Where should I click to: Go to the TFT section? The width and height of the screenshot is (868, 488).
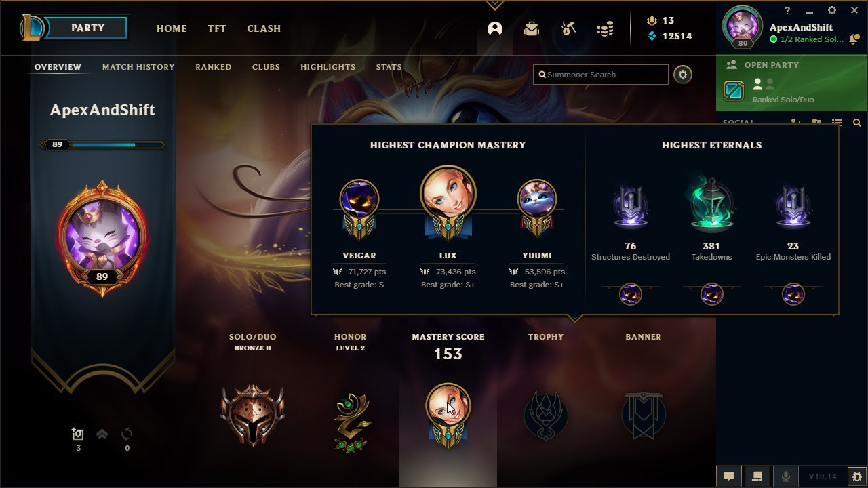click(217, 28)
